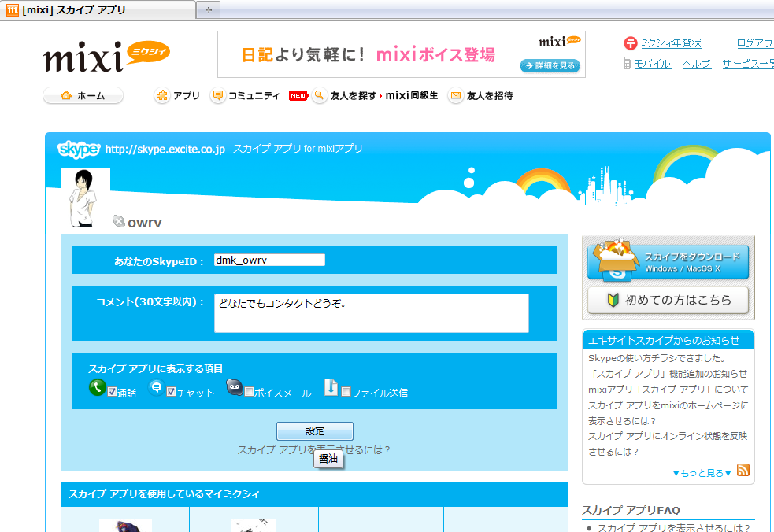Open the モバイル link
The height and width of the screenshot is (532, 774).
653,64
